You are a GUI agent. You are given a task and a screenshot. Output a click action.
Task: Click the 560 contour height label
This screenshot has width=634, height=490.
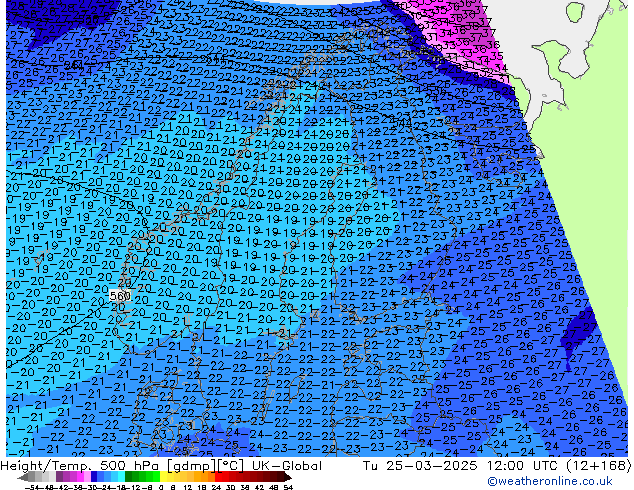tap(120, 296)
